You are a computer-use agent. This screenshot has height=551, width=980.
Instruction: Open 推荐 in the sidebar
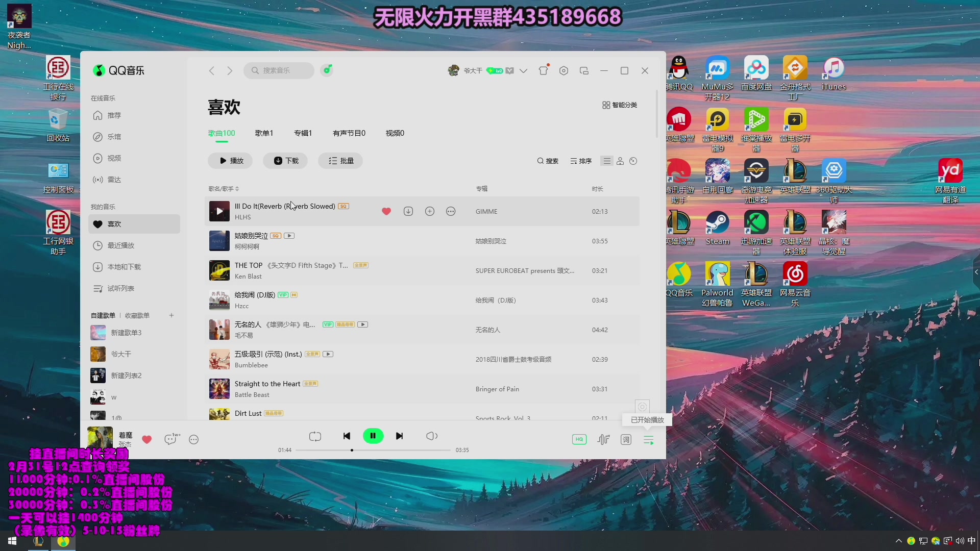(134, 115)
